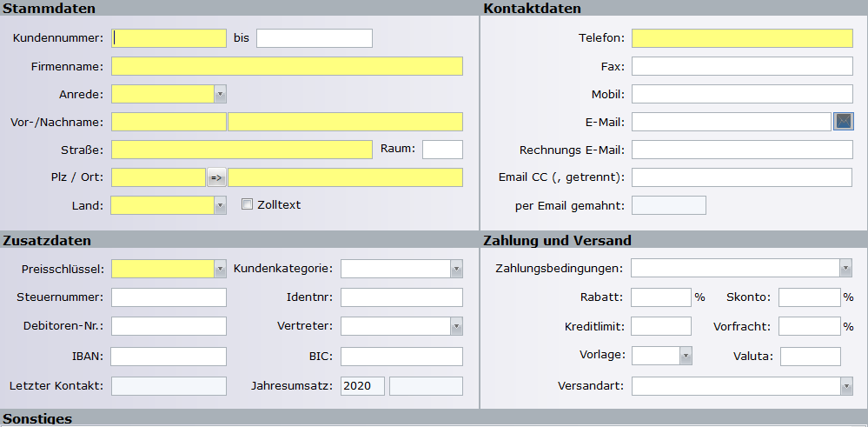Screen dimensions: 868x427
Task: Click the Telefon input field
Action: point(742,38)
